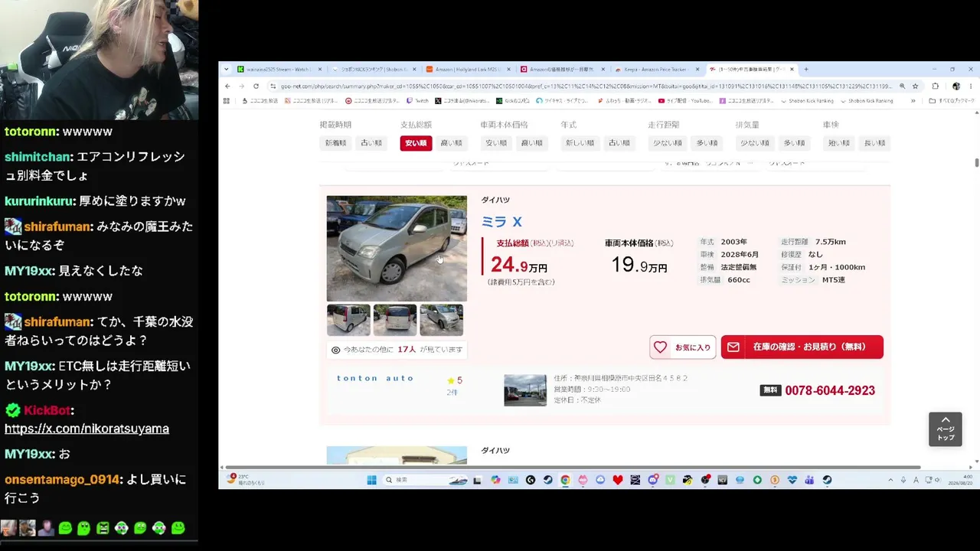Click the dealer phone number 0078-6044-2923
980x551 pixels.
(x=830, y=390)
